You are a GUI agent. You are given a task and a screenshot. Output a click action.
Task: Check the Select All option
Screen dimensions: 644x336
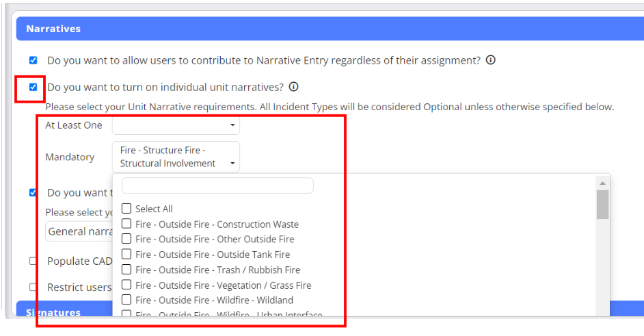pyautogui.click(x=126, y=209)
